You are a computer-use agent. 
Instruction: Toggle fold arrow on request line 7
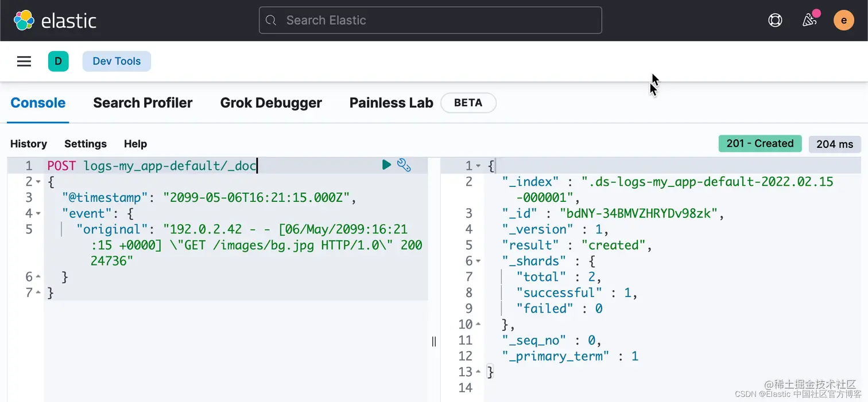[38, 293]
